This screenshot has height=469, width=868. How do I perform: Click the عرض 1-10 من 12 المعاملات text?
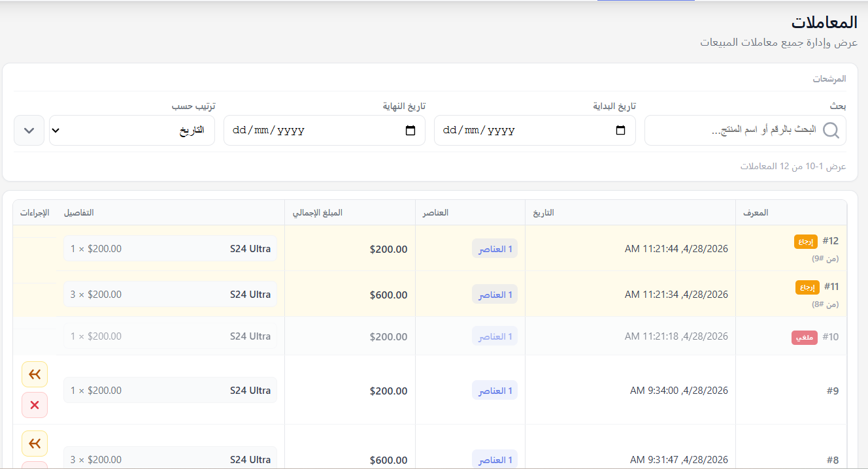[x=793, y=166]
